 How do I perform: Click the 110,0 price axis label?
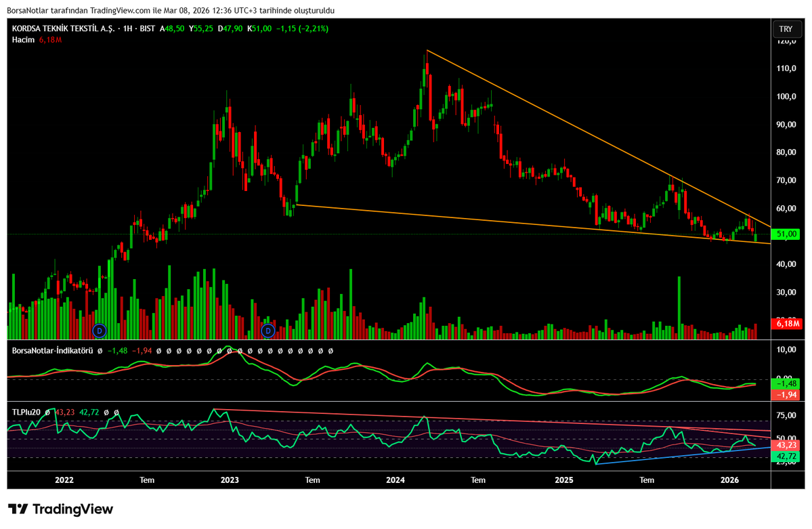coord(786,68)
